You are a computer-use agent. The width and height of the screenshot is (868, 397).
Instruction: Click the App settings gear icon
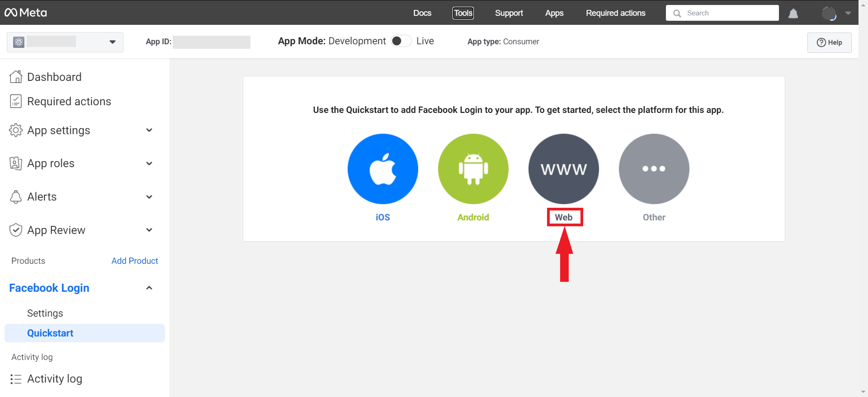(16, 130)
